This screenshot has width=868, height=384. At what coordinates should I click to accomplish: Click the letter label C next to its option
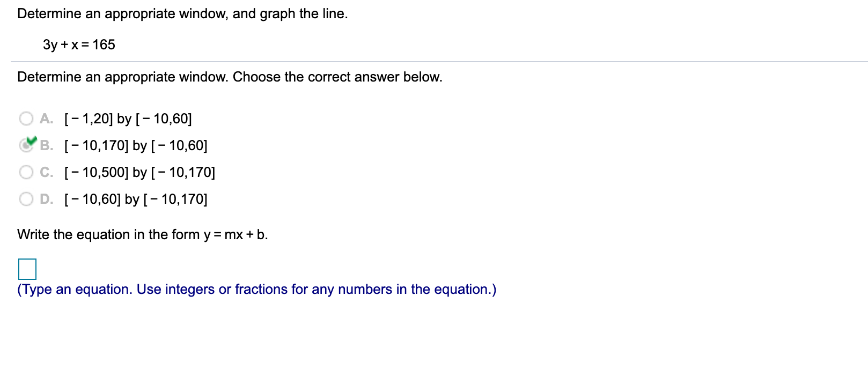[47, 172]
